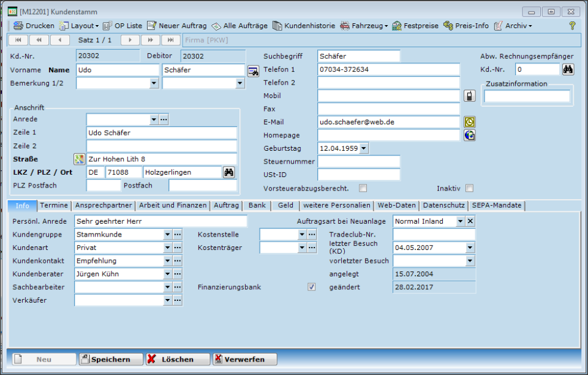Screen dimensions: 588x375
Task: Send email via the icon beside E-Mail field
Action: pos(469,122)
